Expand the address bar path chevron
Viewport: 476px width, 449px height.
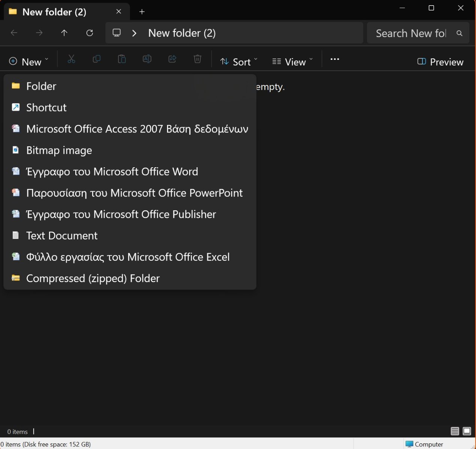click(x=134, y=33)
